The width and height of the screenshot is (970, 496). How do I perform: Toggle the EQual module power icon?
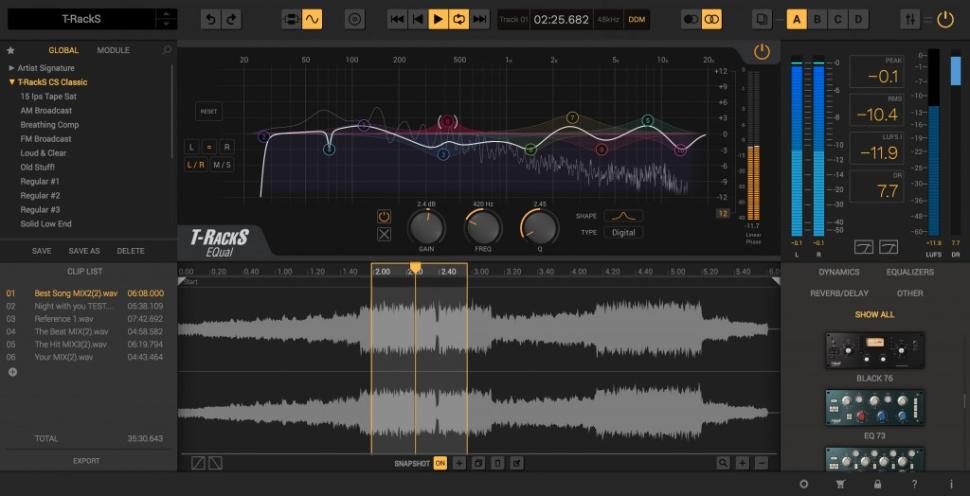click(762, 52)
